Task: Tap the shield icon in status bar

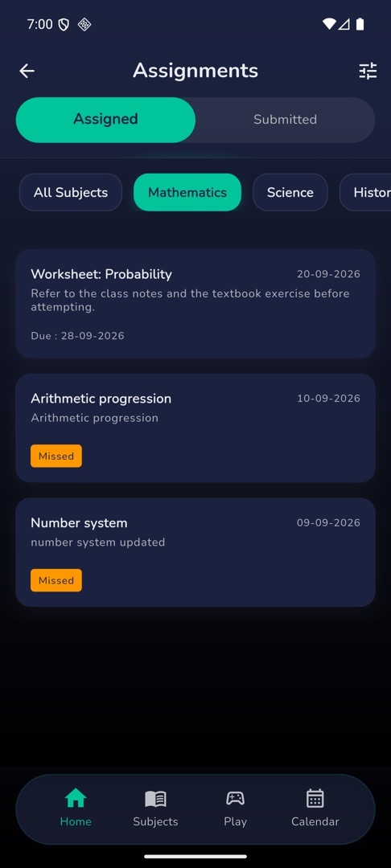Action: 64,24
